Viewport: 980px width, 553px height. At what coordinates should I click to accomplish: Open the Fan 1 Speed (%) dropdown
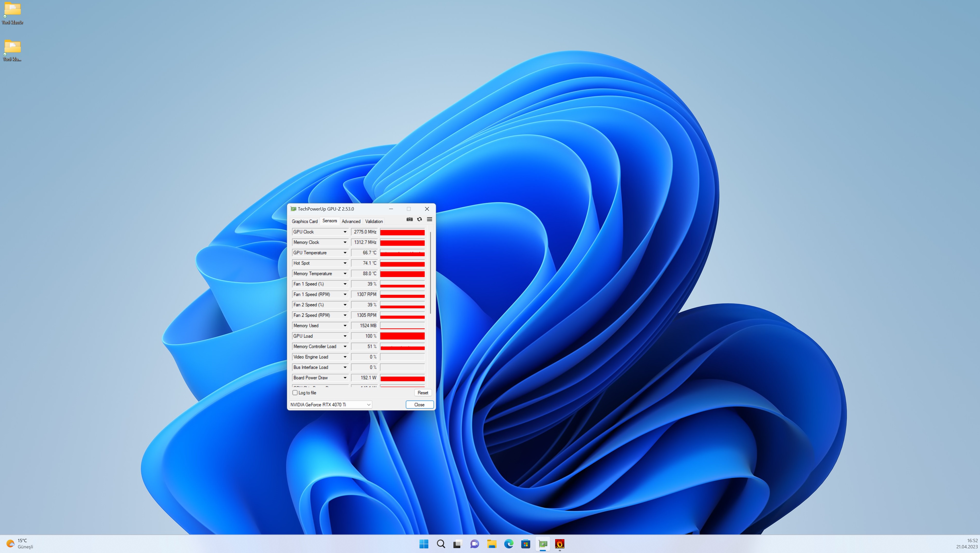click(x=345, y=284)
